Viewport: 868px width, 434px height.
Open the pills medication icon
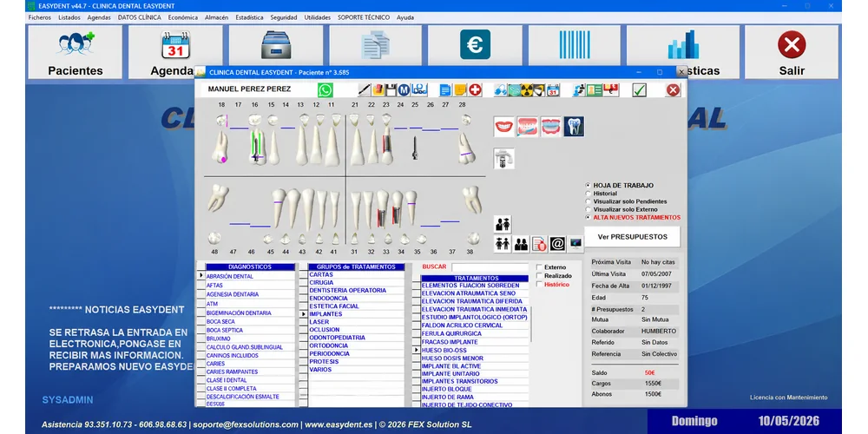[501, 89]
